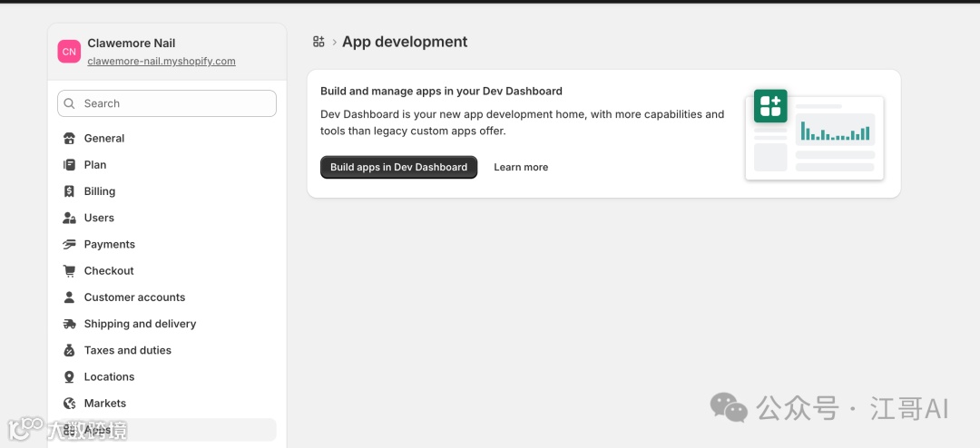Open Plan settings
The height and width of the screenshot is (448, 980).
[x=167, y=165]
